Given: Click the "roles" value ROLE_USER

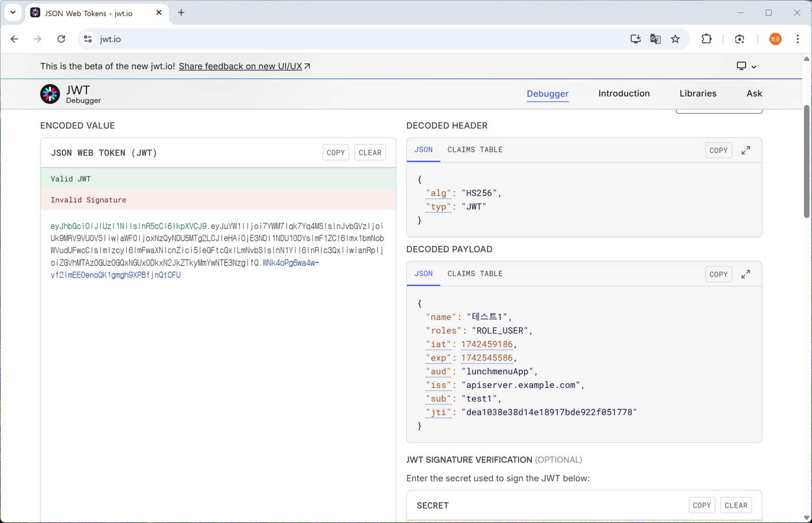Looking at the screenshot, I should [501, 331].
